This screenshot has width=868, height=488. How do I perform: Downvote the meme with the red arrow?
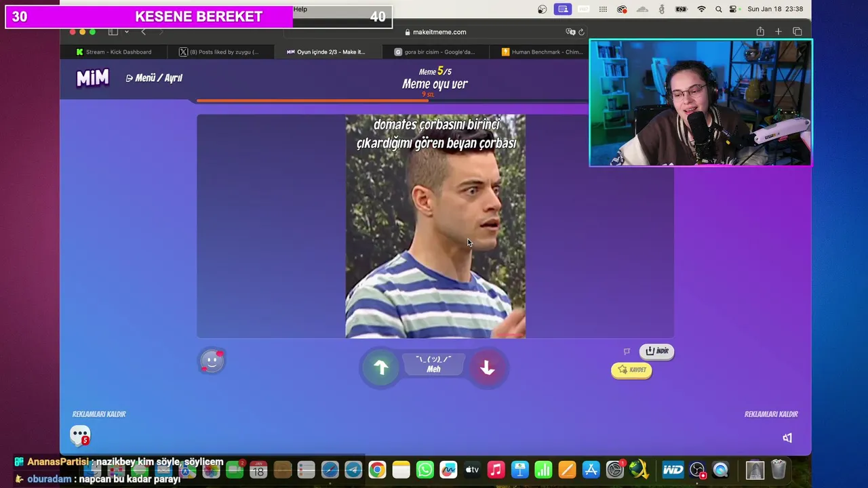[x=487, y=367]
